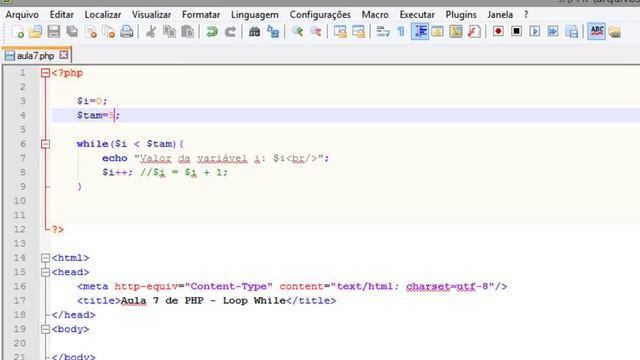Image resolution: width=640 pixels, height=360 pixels.
Task: Click the save recorded macro icon
Action: point(572,32)
